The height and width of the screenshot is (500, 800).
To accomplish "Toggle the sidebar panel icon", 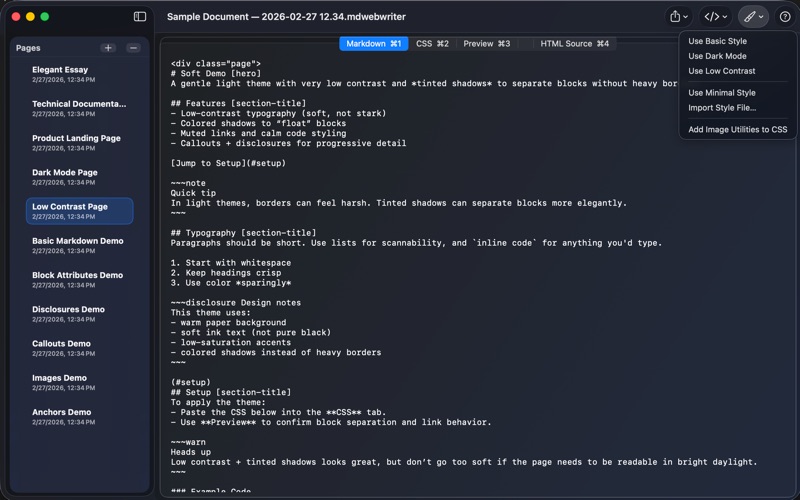I will click(140, 17).
